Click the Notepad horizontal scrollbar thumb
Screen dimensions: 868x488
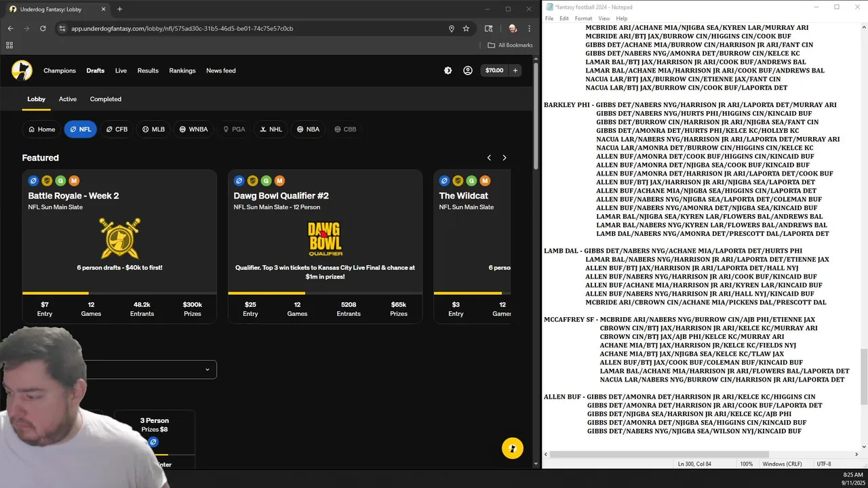[659, 454]
